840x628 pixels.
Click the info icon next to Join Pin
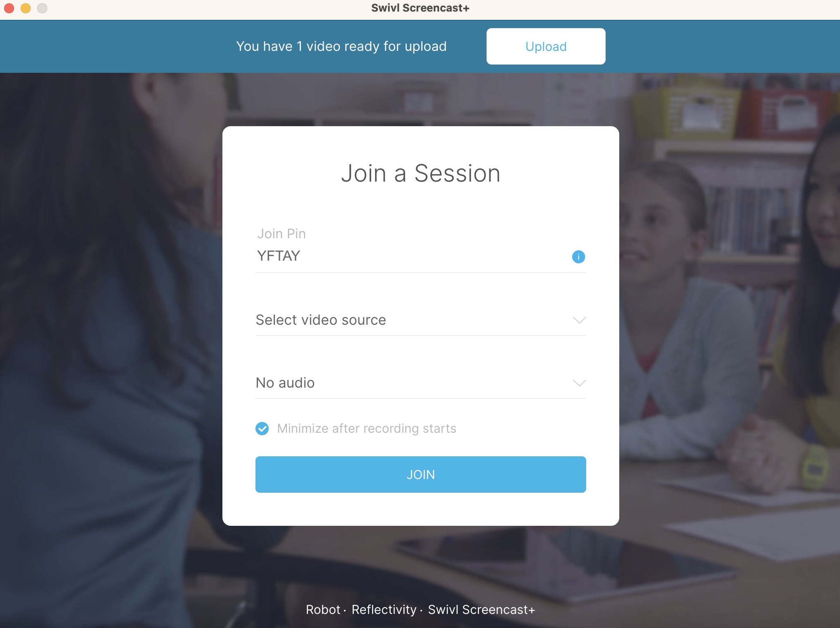coord(578,256)
